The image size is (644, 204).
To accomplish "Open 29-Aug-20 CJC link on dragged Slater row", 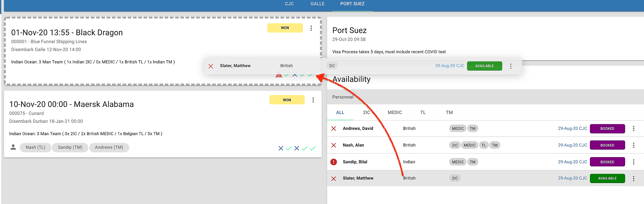I will click(x=450, y=66).
